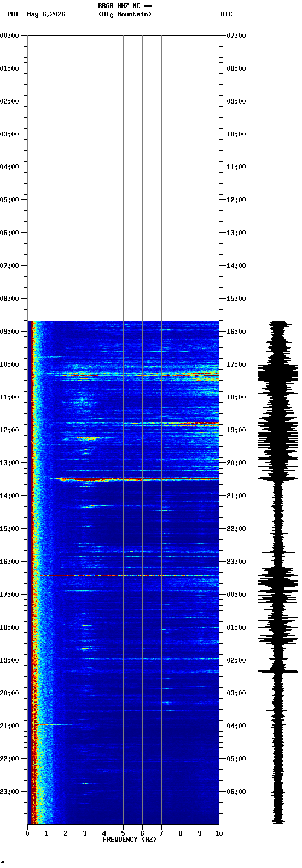This screenshot has width=302, height=868.
Task: Pick the UTC-axis "19:00" time label
Action: coord(236,430)
